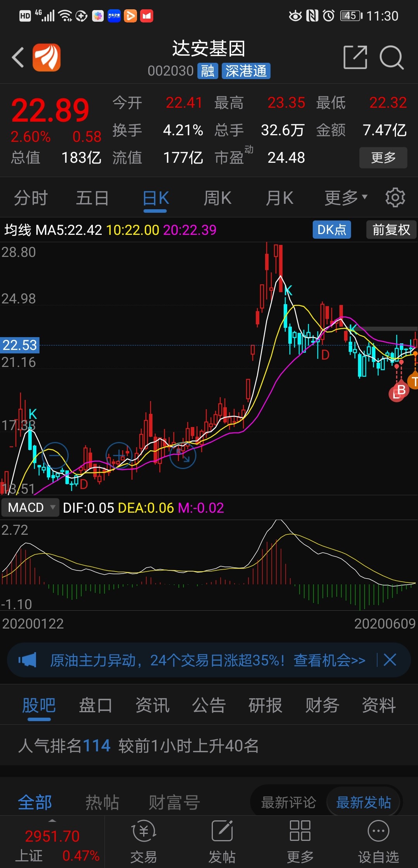The width and height of the screenshot is (418, 868).
Task: Tap the 更多 quote details button
Action: point(383,157)
